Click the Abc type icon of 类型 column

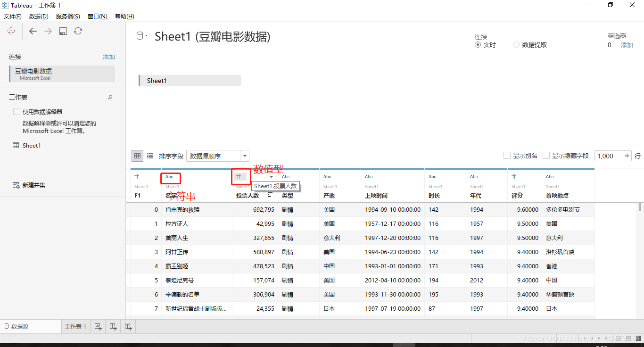click(x=286, y=177)
